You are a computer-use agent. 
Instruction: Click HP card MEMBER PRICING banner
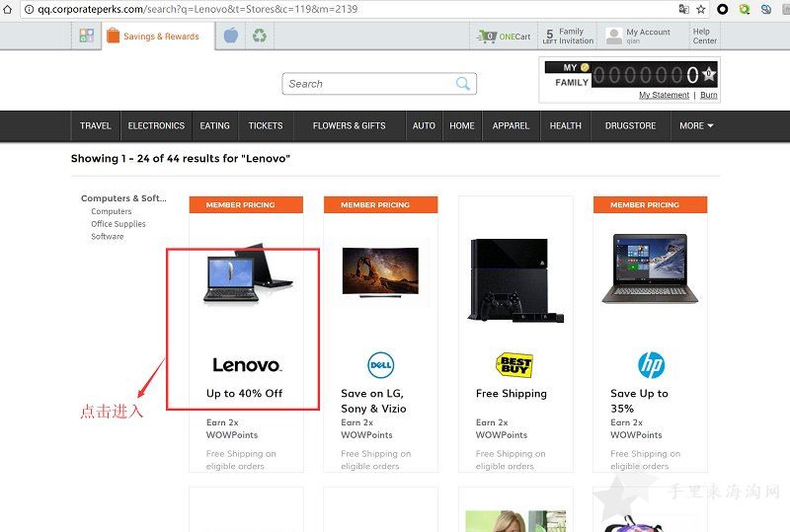tap(650, 205)
